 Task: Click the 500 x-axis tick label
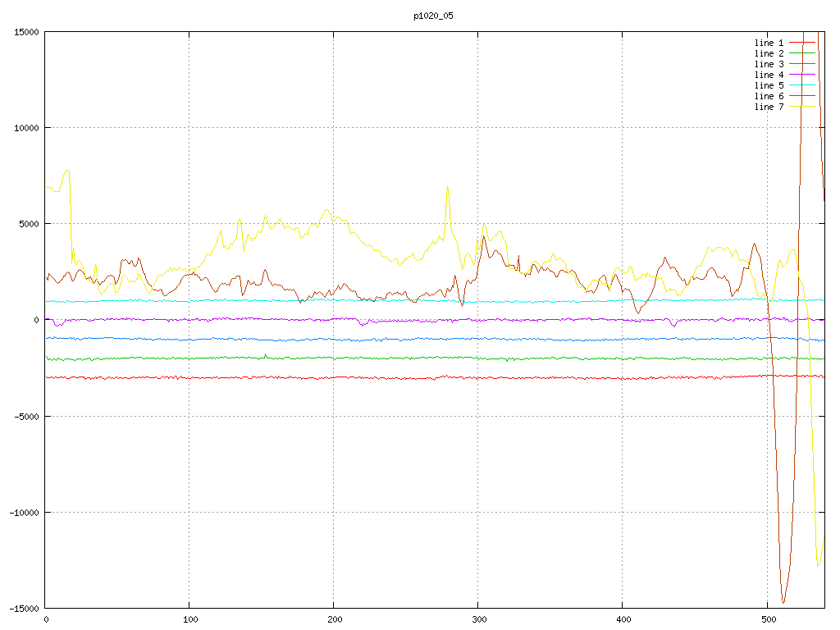click(x=767, y=620)
